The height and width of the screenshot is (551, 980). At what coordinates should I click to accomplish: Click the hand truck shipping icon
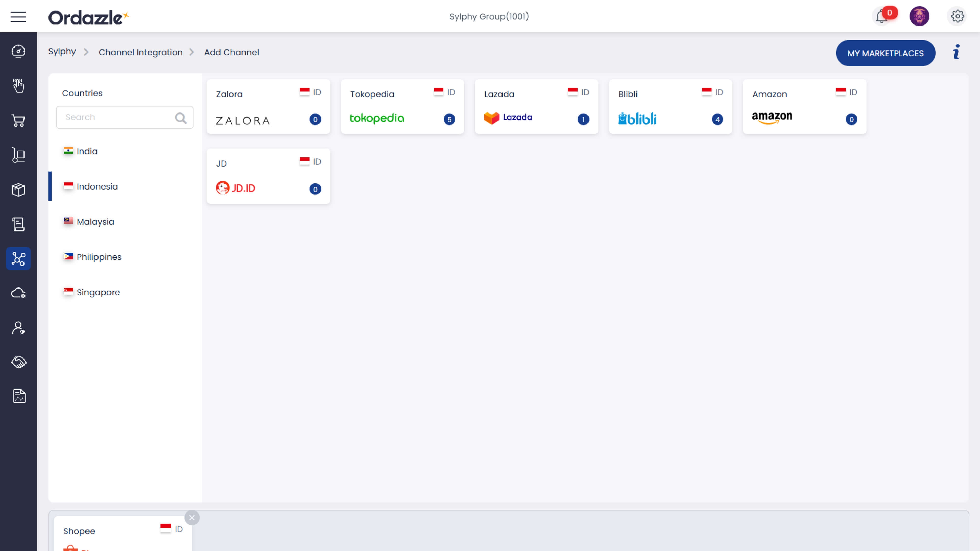[x=18, y=155]
